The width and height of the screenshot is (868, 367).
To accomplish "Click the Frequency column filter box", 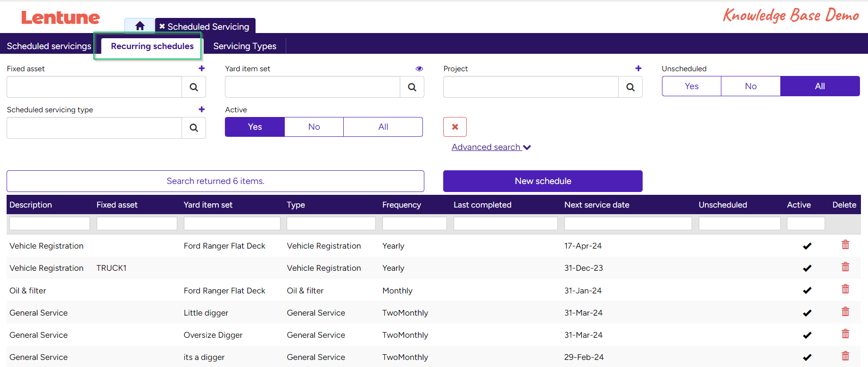I will (x=414, y=224).
